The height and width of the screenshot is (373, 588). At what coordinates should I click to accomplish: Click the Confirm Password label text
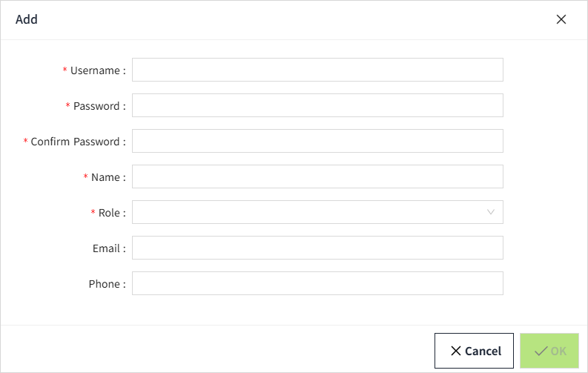(75, 142)
